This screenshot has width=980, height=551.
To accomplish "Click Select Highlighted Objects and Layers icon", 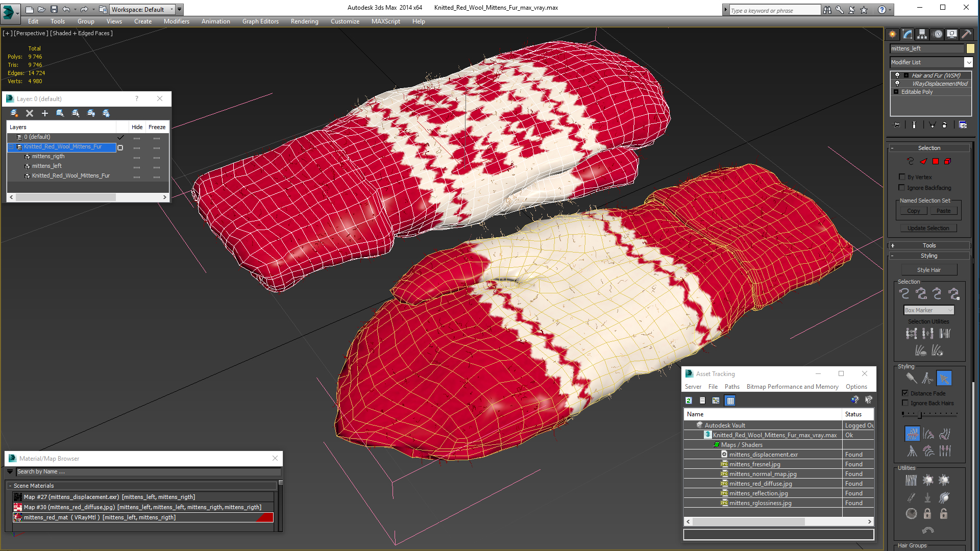I will pyautogui.click(x=60, y=113).
